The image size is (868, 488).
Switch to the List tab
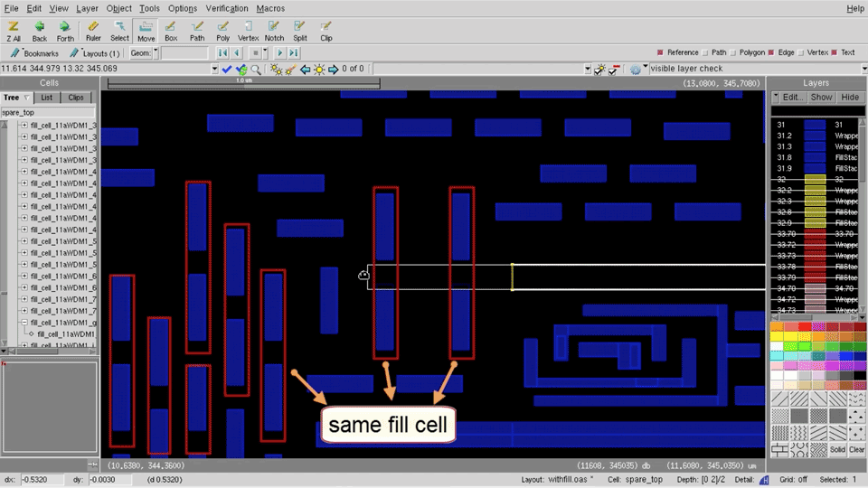46,98
